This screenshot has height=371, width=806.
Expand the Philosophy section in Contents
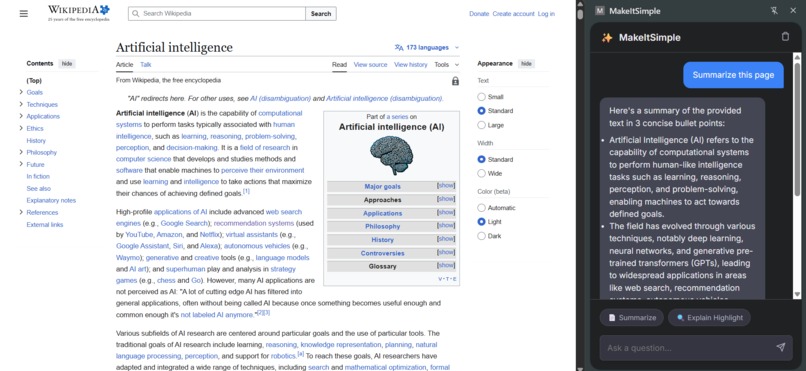[21, 152]
